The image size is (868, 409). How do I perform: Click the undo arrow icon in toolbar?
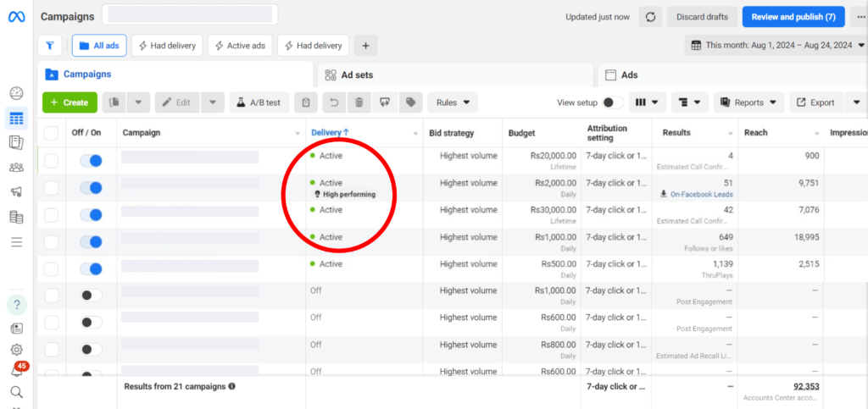[x=334, y=102]
